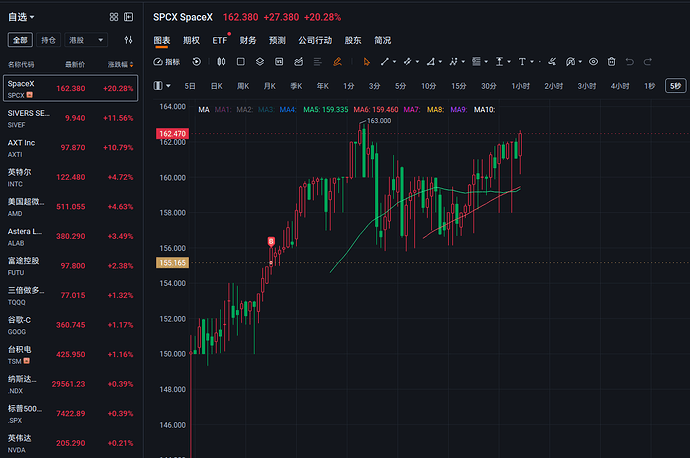Expand the trend line tool dropdown arrow
The image size is (690, 458).
point(394,62)
